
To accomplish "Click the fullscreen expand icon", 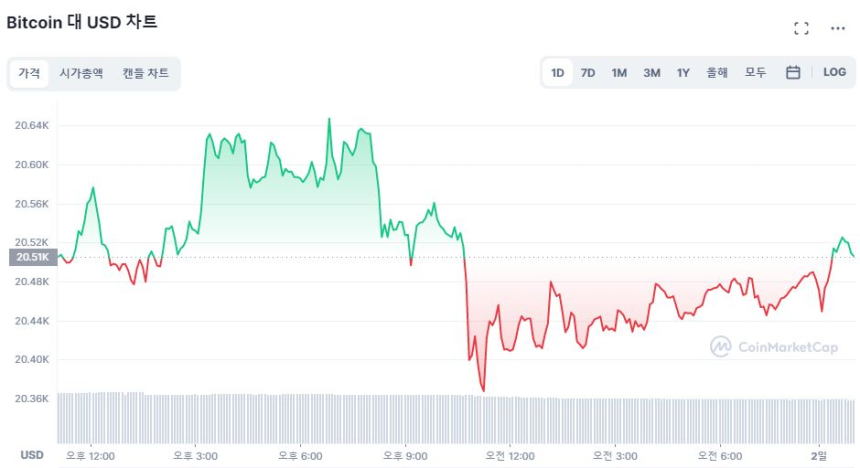I will [801, 28].
